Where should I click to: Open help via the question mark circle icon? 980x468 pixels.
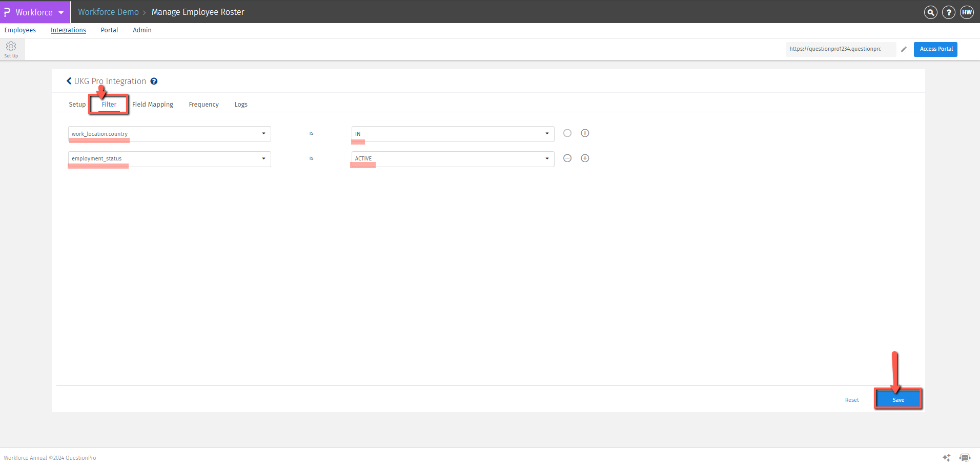click(949, 12)
